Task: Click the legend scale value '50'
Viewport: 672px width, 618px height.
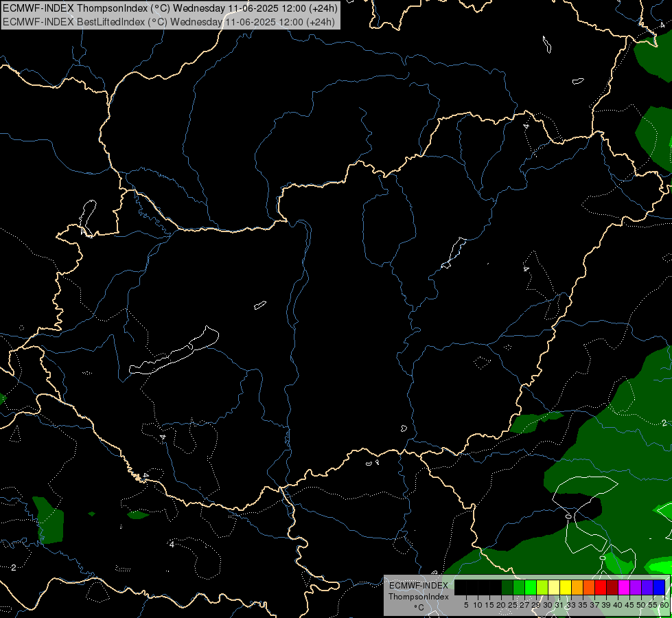Action: click(641, 605)
